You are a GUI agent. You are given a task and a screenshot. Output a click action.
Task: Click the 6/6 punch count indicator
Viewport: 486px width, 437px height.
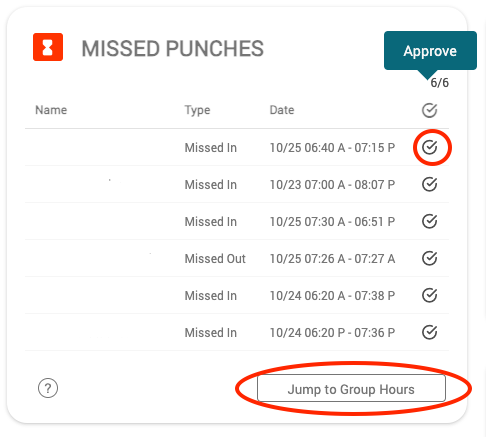[x=439, y=83]
